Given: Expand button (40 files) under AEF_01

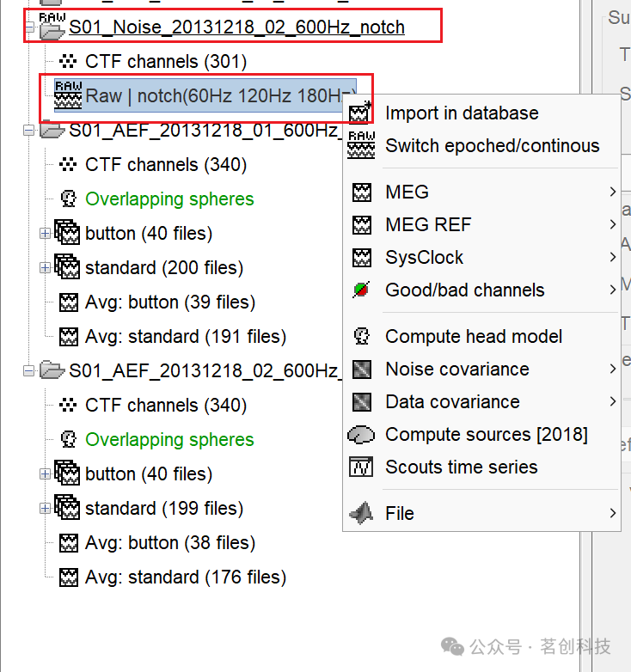Looking at the screenshot, I should pos(45,233).
